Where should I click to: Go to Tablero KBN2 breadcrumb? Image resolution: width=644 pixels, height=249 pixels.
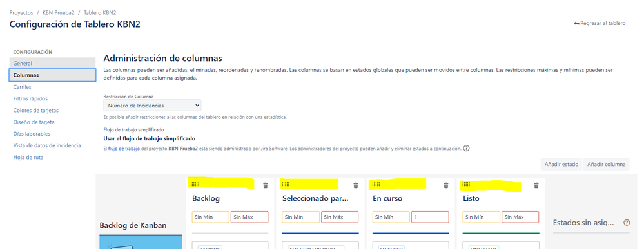tap(100, 13)
